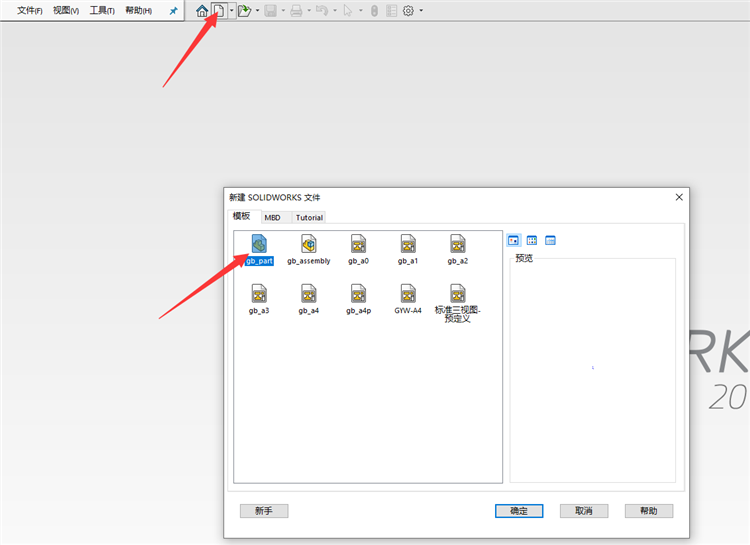Switch to the Tutorial tab
This screenshot has width=750, height=545.
pyautogui.click(x=309, y=218)
